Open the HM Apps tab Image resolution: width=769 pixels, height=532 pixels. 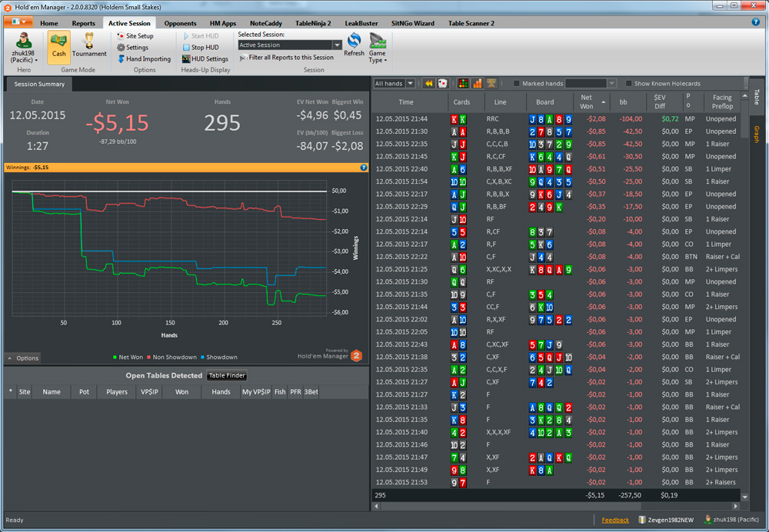(x=223, y=23)
